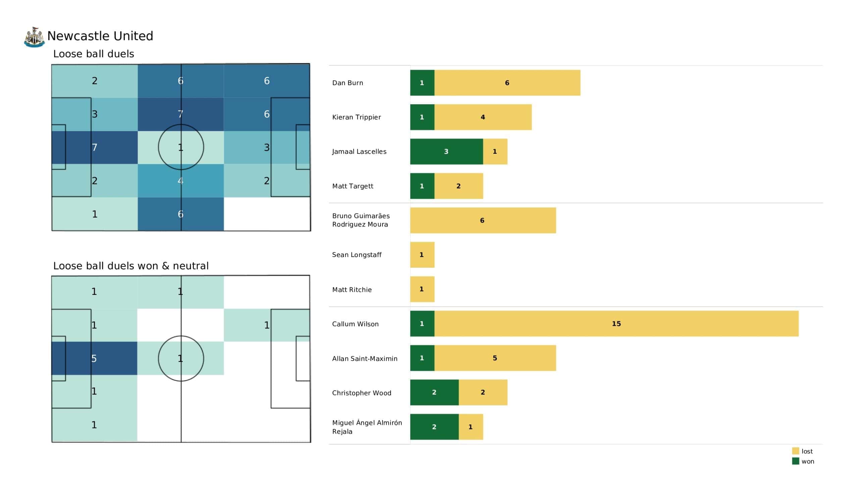The width and height of the screenshot is (859, 504).
Task: Select Christopher Wood's green won bar
Action: pyautogui.click(x=434, y=392)
